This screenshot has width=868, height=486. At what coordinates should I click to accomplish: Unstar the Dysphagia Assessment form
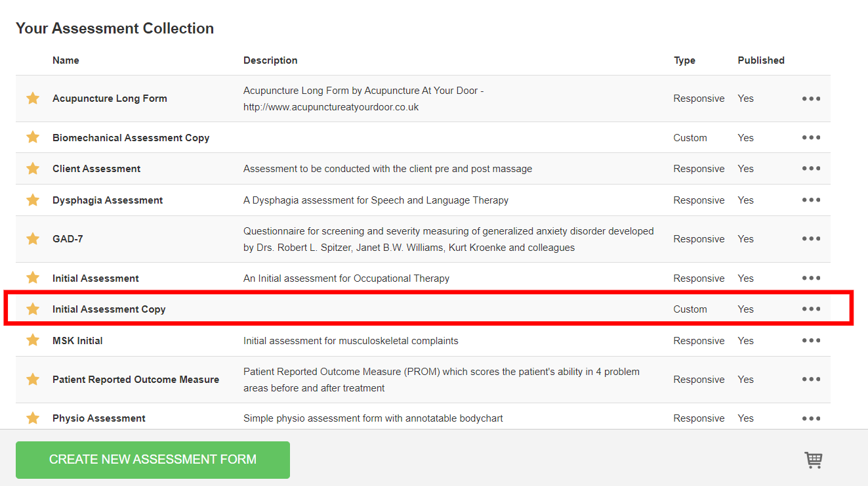click(33, 200)
